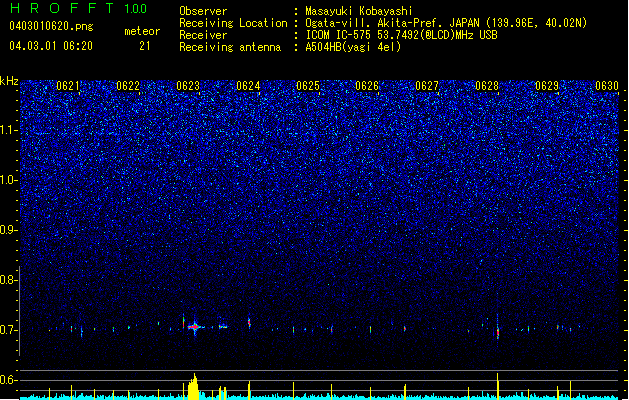Screen dimensions: 629x400
Task: Click the 1.1 kHz frequency label
Action: click(x=8, y=130)
